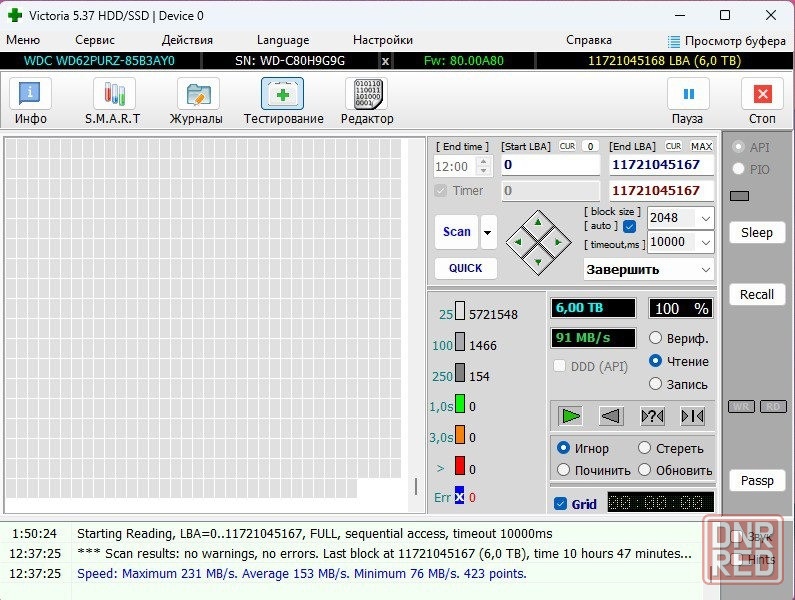
Task: Click the gray 100 ms block indicator
Action: [x=459, y=342]
